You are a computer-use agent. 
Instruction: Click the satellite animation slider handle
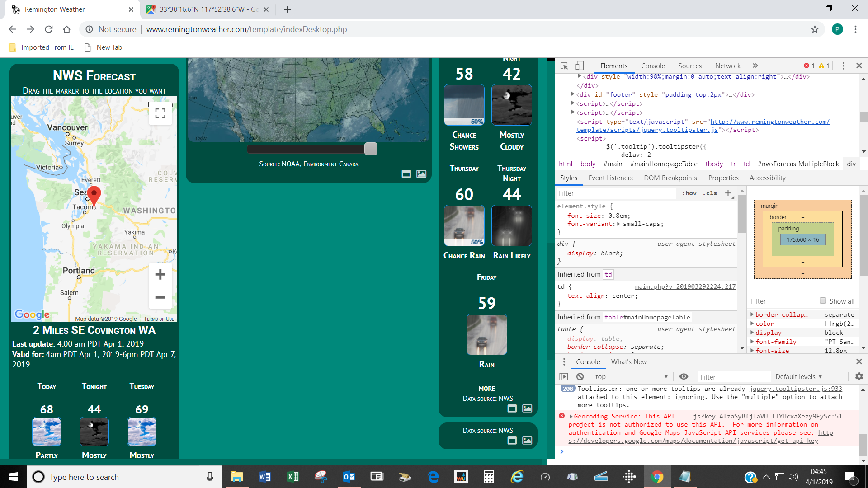pyautogui.click(x=371, y=149)
